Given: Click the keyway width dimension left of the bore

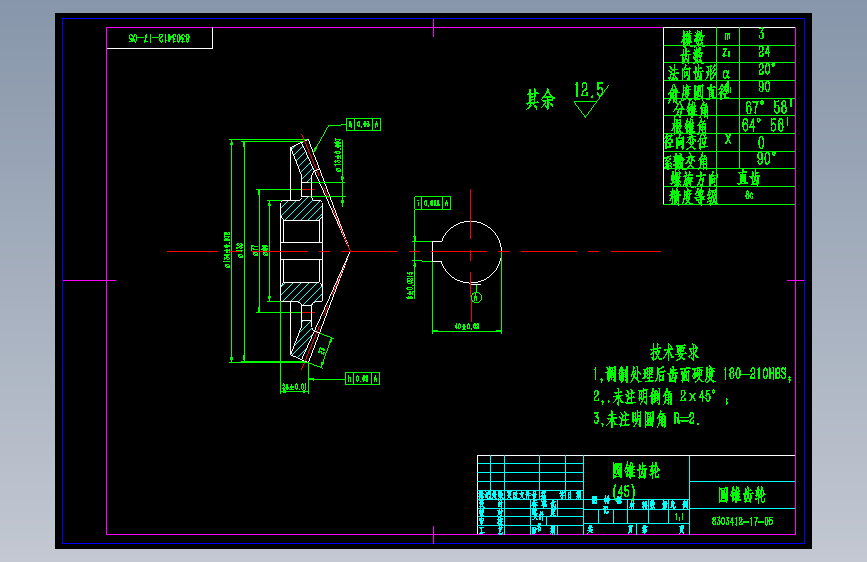Looking at the screenshot, I should 410,285.
